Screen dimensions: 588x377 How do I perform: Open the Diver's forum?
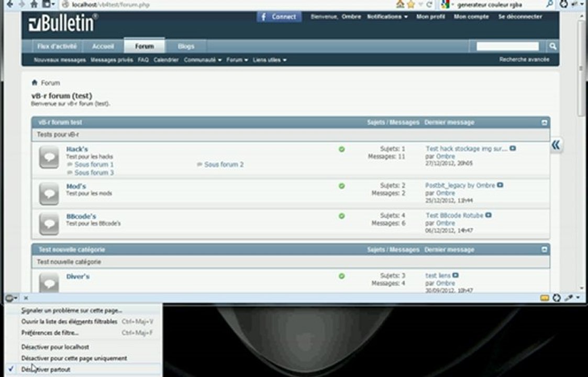point(77,276)
